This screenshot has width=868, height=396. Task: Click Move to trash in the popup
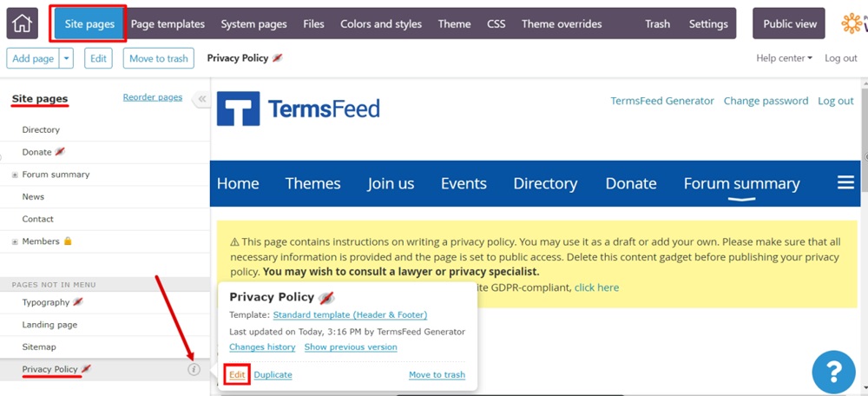coord(437,375)
